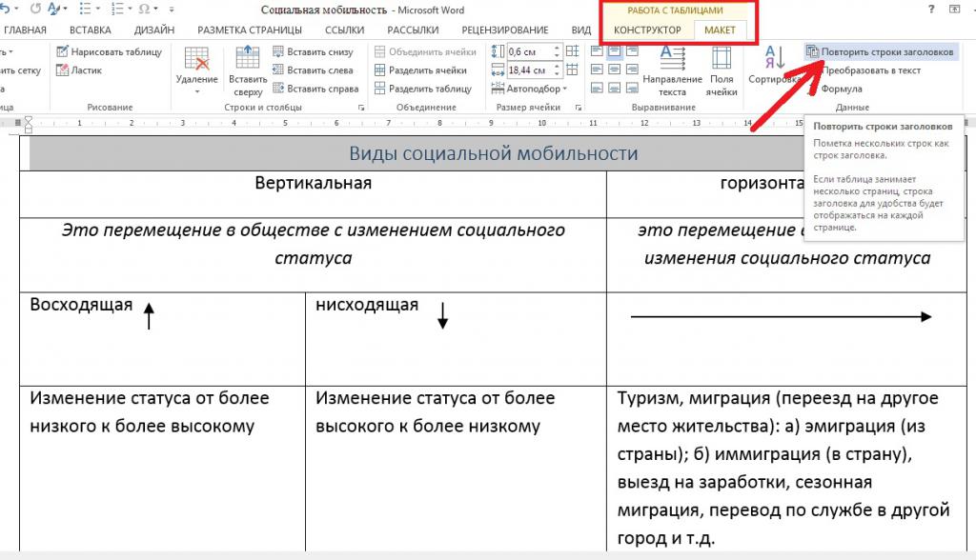Screen dimensions: 976x560
Task: Open Text Direction (Направление текста)
Action: pyautogui.click(x=672, y=71)
